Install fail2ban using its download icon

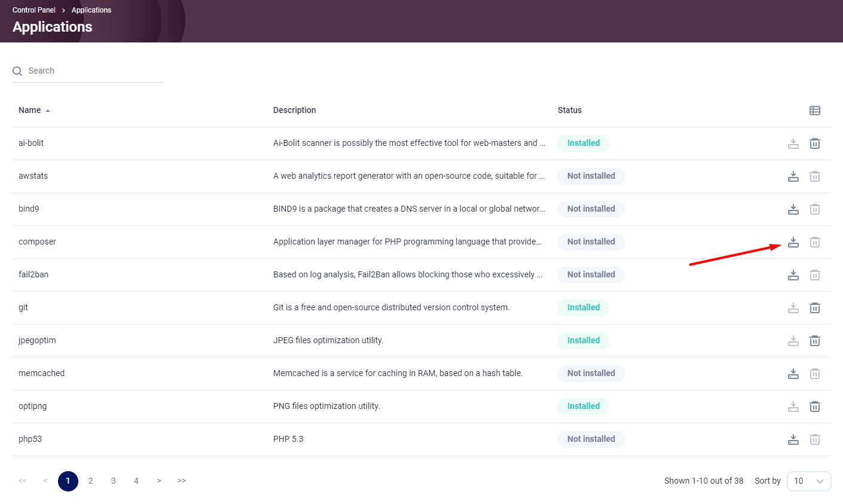pyautogui.click(x=793, y=275)
